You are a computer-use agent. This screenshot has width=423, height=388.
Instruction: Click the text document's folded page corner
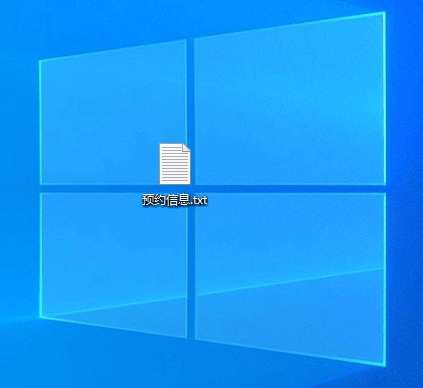click(186, 148)
